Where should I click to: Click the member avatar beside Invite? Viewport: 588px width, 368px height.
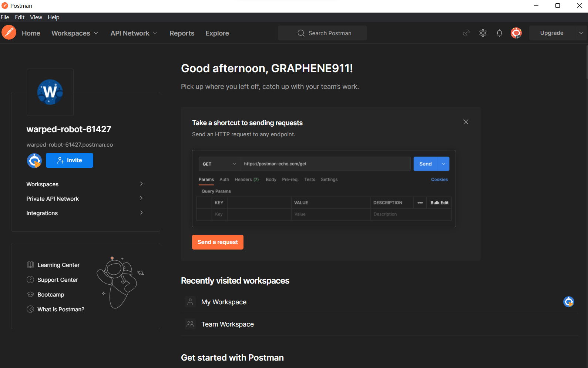click(34, 160)
